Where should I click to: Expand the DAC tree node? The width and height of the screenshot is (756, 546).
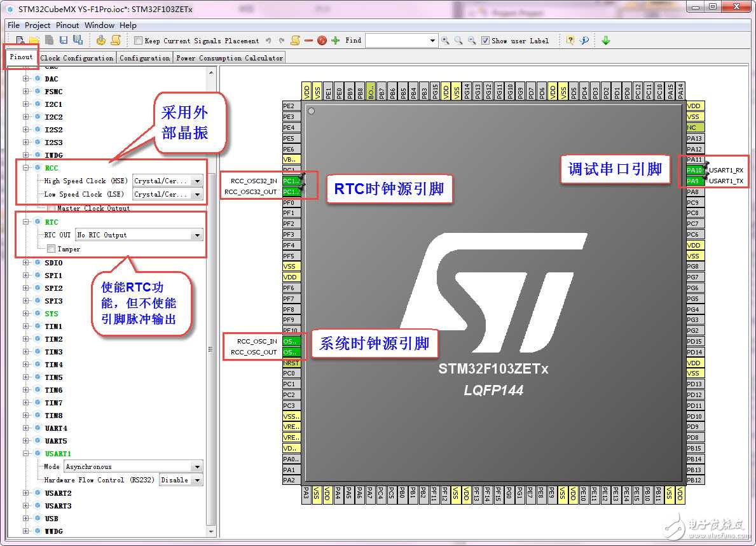coord(26,79)
